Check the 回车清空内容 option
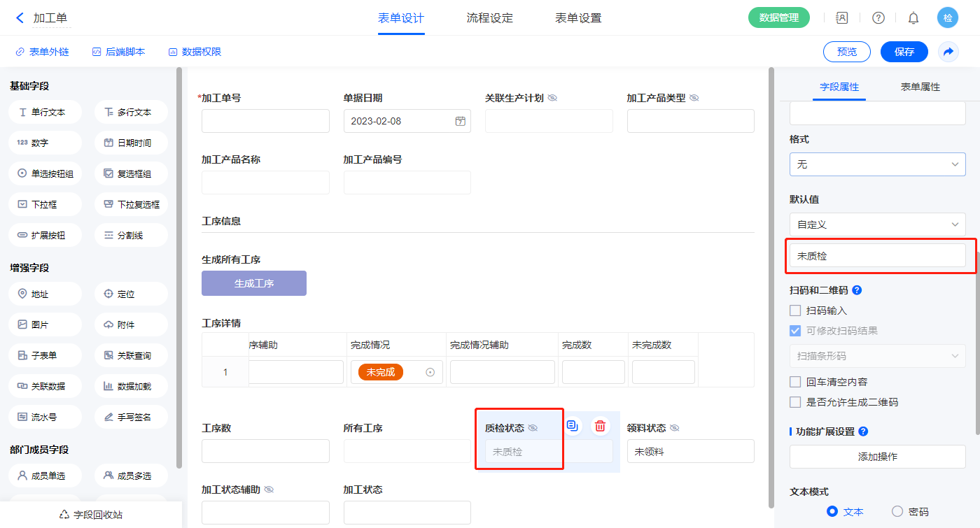The width and height of the screenshot is (980, 528). (795, 382)
